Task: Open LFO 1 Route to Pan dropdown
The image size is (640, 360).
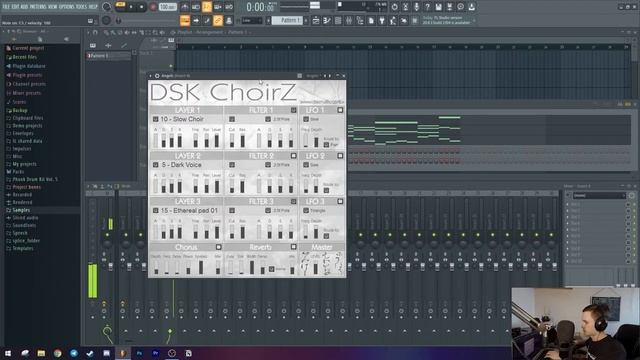Action: (326, 145)
